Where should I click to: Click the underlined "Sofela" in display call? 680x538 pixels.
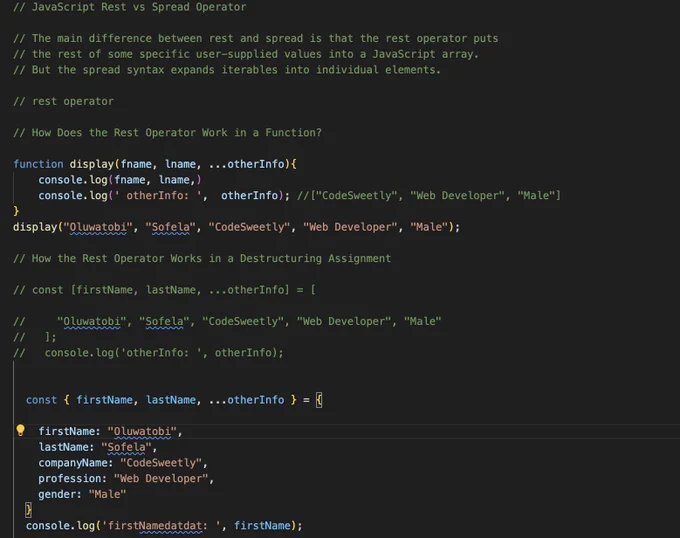[x=170, y=227]
